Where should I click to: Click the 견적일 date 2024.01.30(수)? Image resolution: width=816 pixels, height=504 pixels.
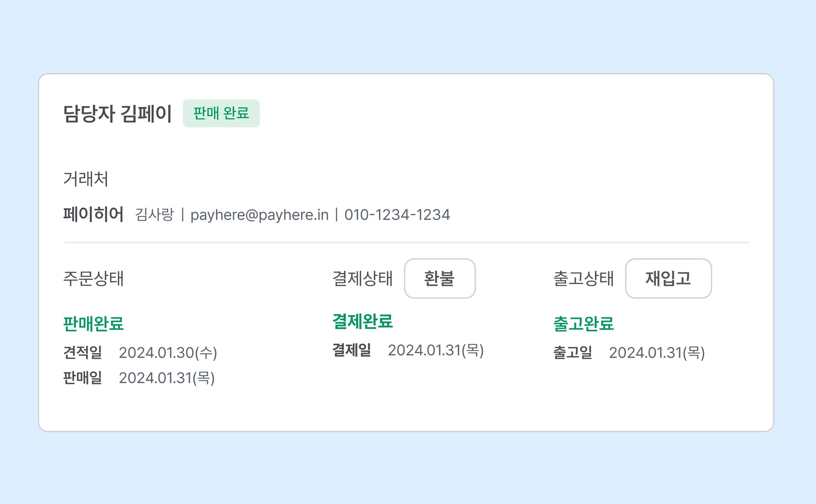(x=168, y=353)
